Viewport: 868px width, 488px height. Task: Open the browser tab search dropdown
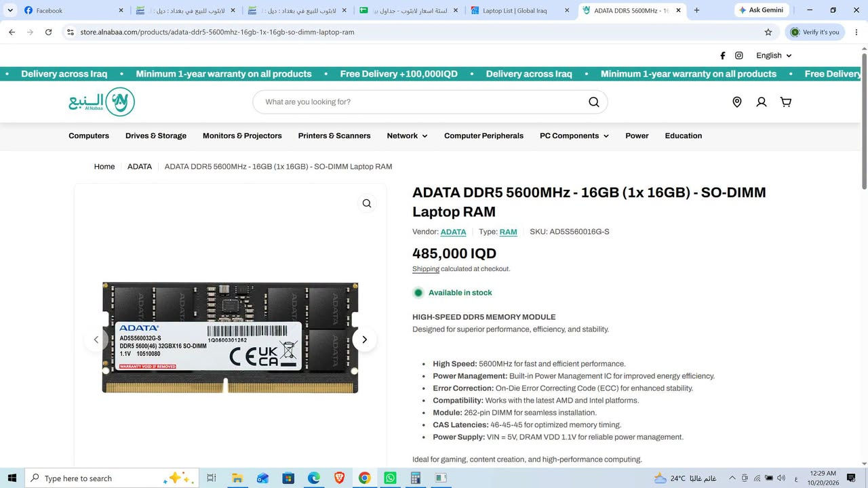[9, 10]
